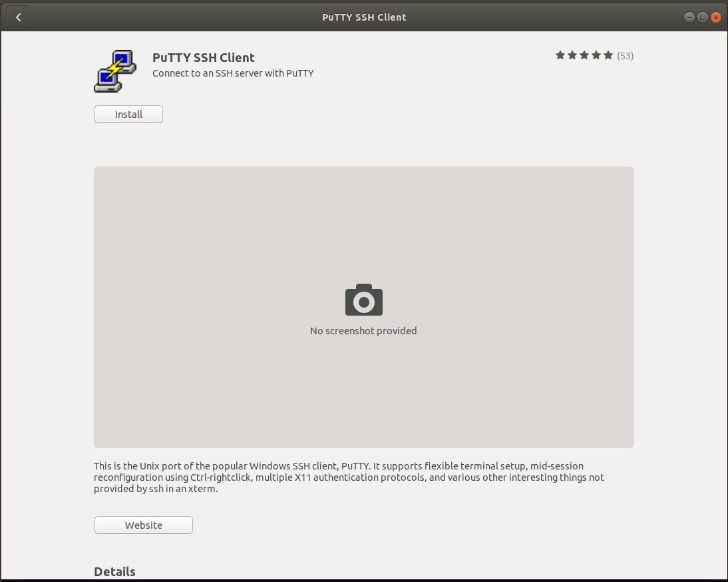Install the PuTTY SSH Client
This screenshot has width=728, height=582.
click(x=128, y=115)
